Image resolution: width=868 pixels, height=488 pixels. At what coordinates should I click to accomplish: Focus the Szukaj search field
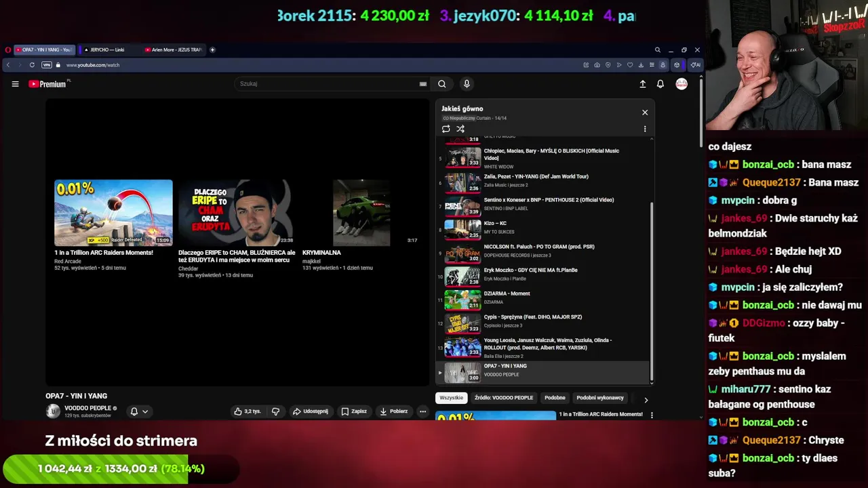point(329,84)
